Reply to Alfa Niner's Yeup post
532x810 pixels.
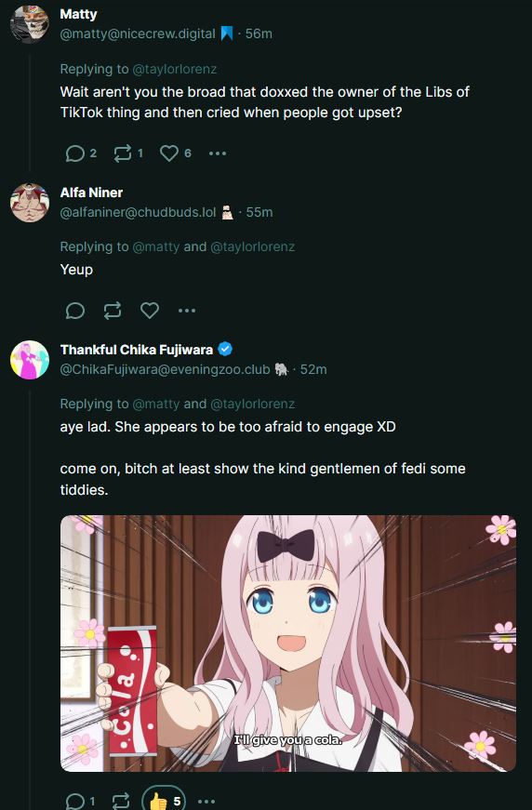[75, 311]
